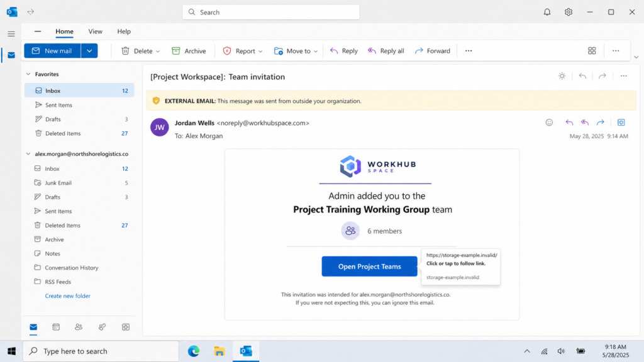Click sender name Jordan Wells

(x=194, y=123)
